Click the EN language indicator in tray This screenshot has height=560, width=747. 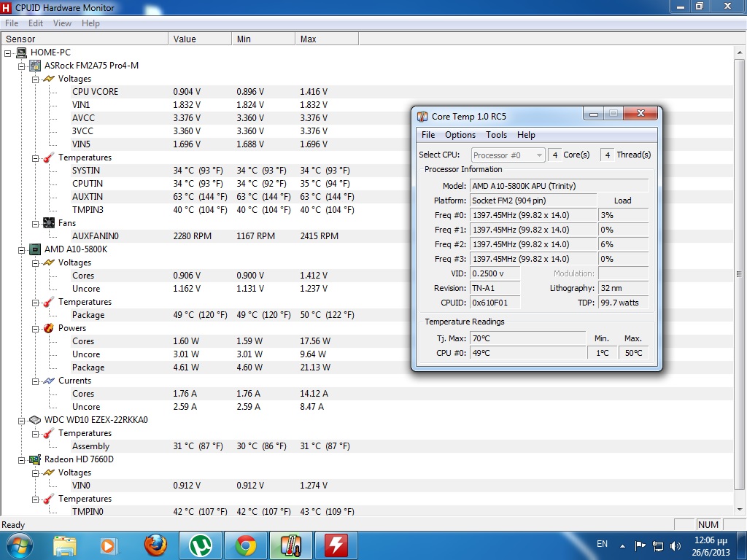point(602,544)
